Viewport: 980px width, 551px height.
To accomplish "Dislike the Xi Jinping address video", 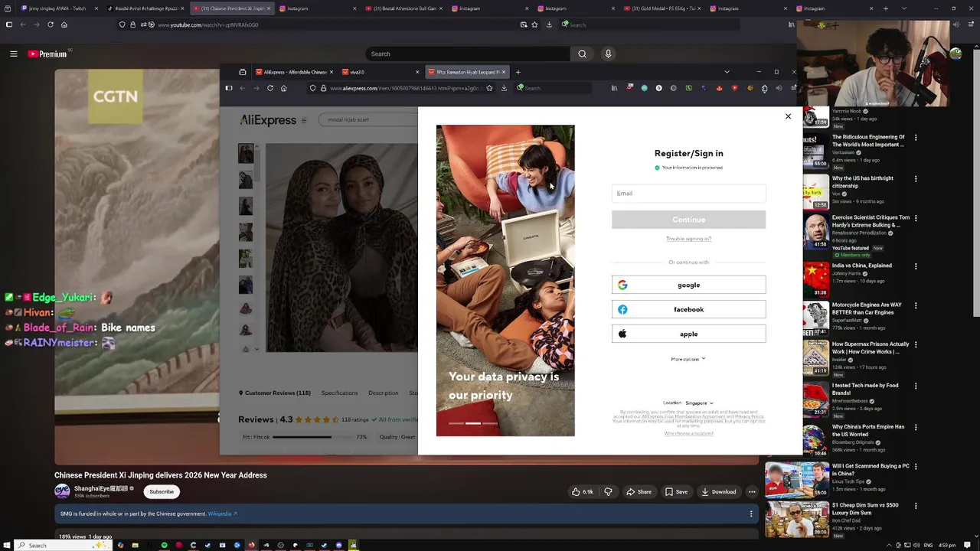I will pyautogui.click(x=608, y=492).
